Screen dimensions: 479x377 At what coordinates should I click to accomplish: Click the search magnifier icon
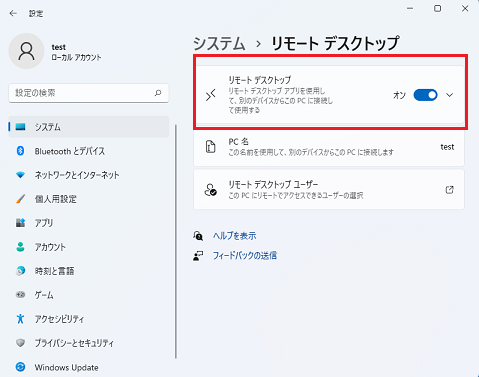(x=158, y=93)
